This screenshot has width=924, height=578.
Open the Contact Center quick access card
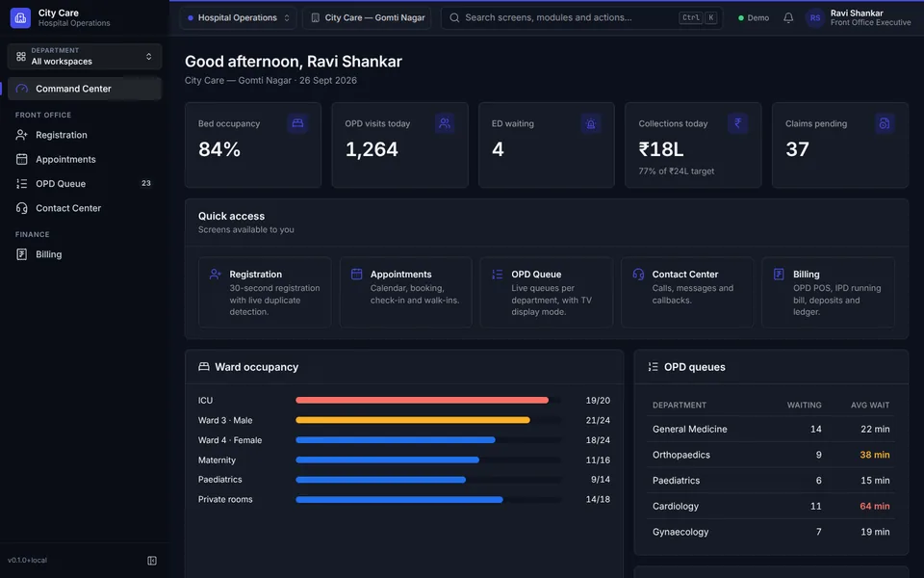[687, 293]
